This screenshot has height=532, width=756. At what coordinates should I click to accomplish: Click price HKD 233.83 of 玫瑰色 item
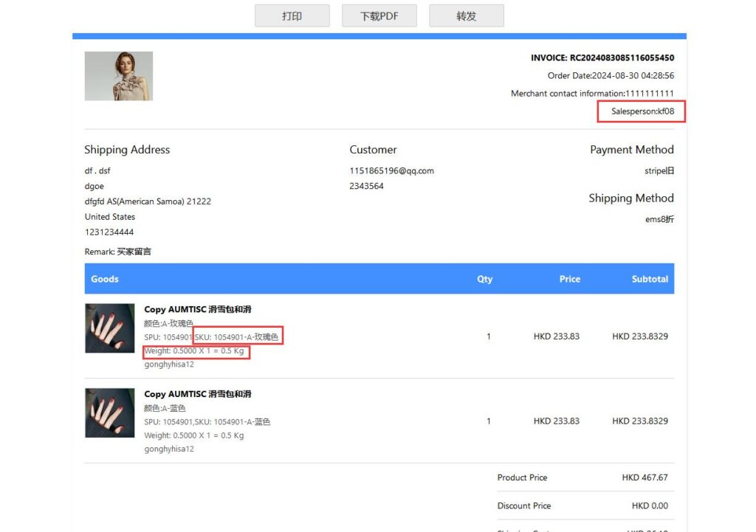tap(557, 336)
